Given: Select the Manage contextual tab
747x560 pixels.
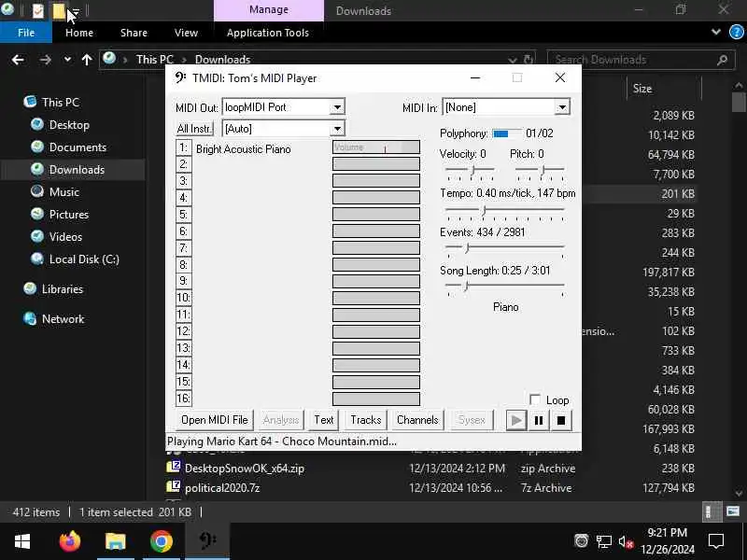Looking at the screenshot, I should (269, 10).
